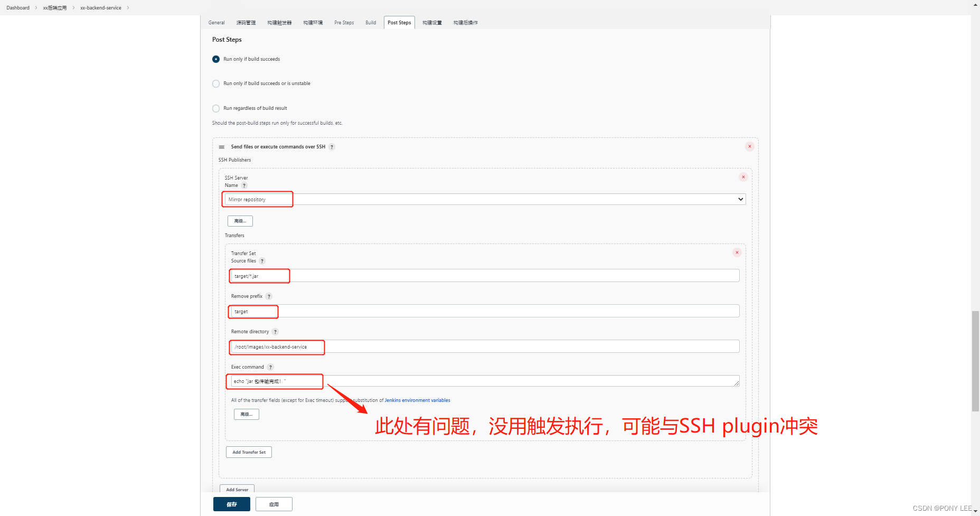Click the Source files input field
This screenshot has height=516, width=980.
(485, 276)
